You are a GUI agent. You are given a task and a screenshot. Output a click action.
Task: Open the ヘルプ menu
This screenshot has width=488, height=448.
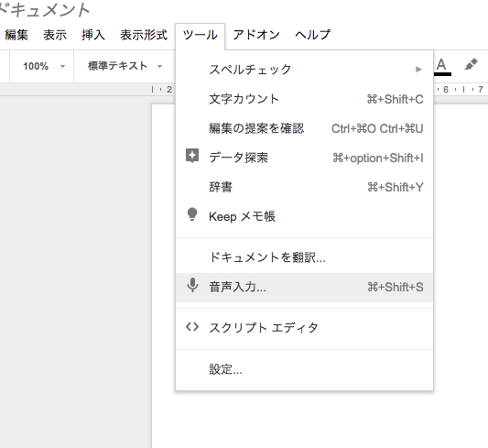pyautogui.click(x=312, y=35)
